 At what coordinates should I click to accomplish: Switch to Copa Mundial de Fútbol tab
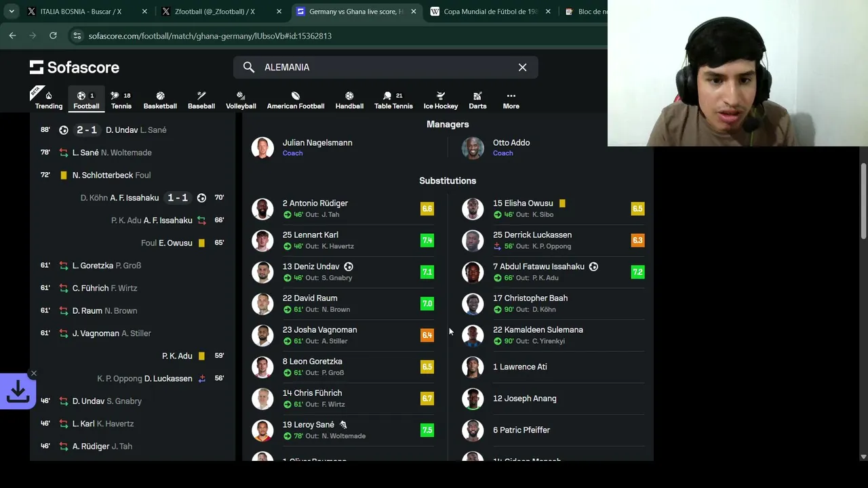[x=490, y=12]
